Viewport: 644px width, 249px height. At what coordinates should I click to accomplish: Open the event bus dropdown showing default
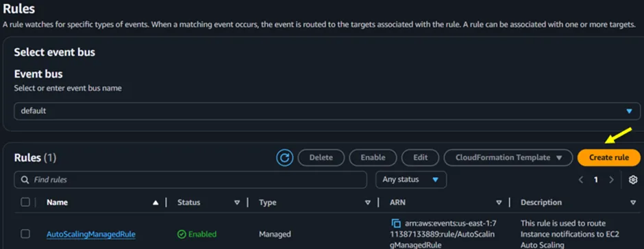coord(327,111)
